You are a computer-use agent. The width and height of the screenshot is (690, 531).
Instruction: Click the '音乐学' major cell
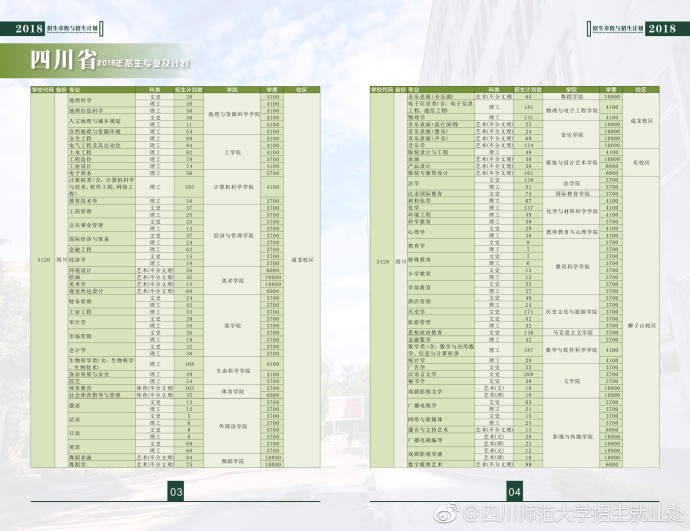(440, 146)
